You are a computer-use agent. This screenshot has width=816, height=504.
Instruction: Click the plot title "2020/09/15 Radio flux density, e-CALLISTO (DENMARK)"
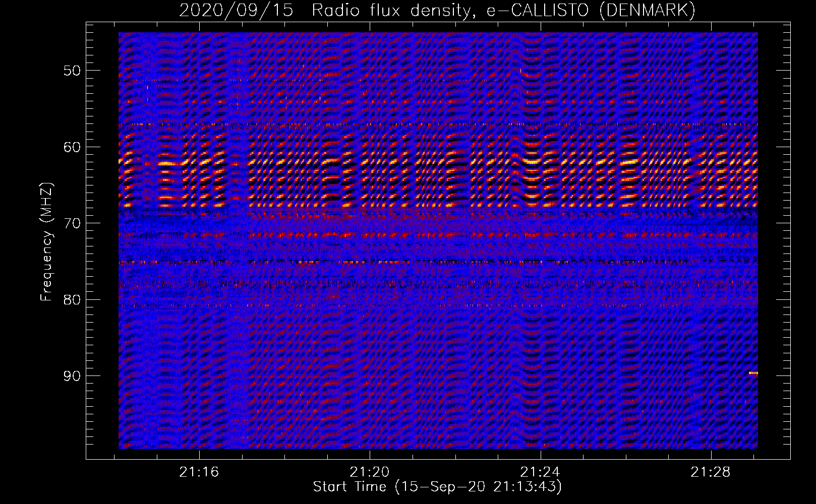tap(437, 11)
